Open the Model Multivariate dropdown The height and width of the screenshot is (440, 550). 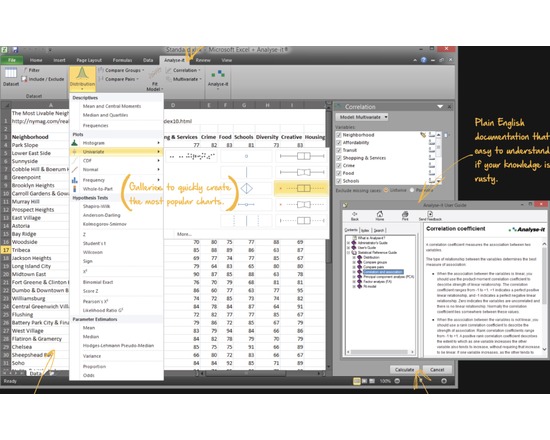362,117
